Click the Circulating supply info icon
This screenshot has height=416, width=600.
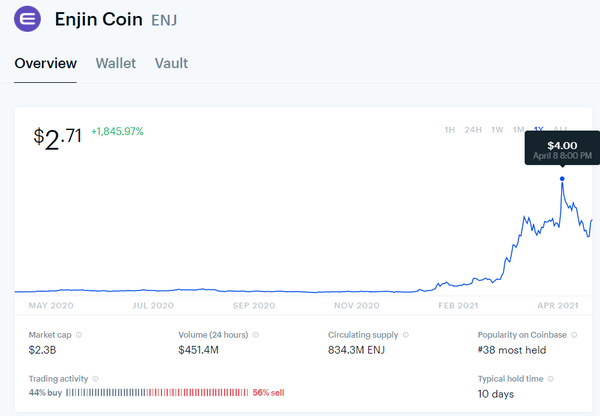tap(409, 335)
